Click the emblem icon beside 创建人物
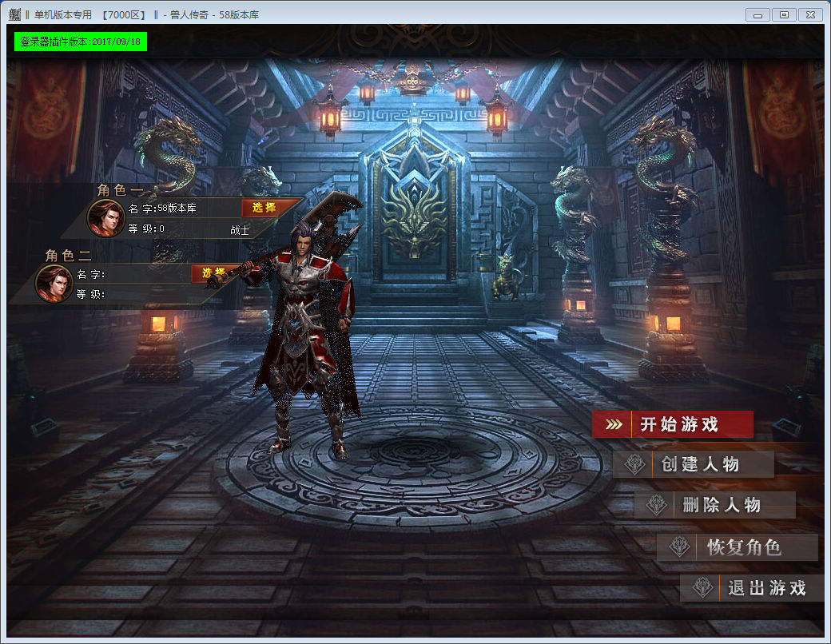 pyautogui.click(x=634, y=464)
